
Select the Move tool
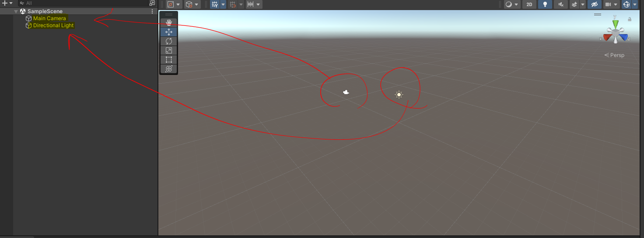click(x=169, y=32)
